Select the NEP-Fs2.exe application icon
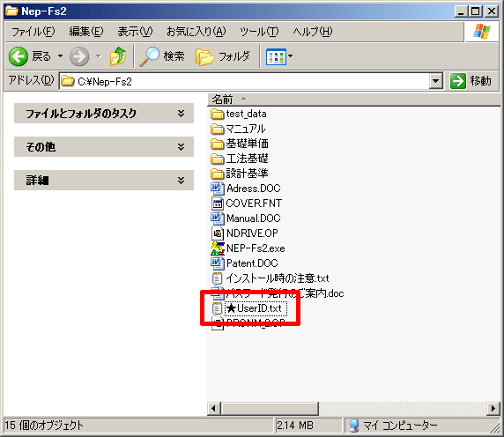 tap(218, 248)
